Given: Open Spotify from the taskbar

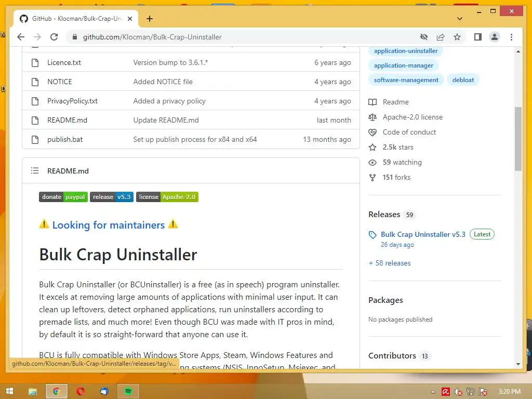Looking at the screenshot, I should pyautogui.click(x=128, y=391).
